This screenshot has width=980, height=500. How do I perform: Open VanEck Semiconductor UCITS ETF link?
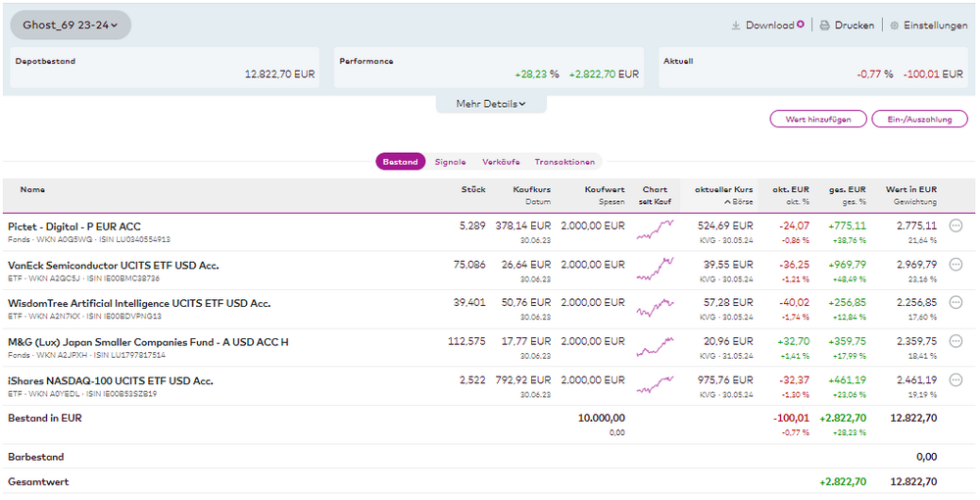tap(113, 265)
